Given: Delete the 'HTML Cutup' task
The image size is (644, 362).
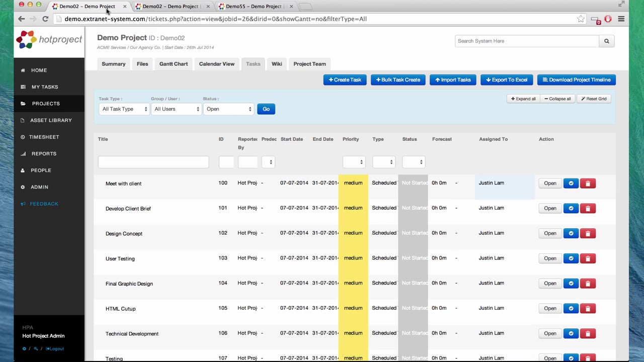Looking at the screenshot, I should [x=588, y=308].
